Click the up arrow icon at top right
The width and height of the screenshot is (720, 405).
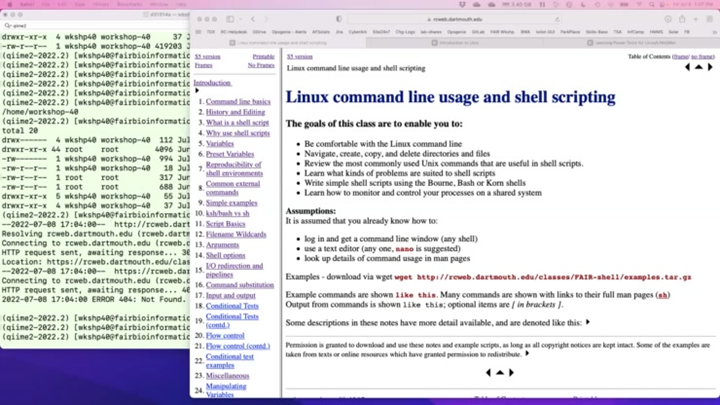point(699,68)
